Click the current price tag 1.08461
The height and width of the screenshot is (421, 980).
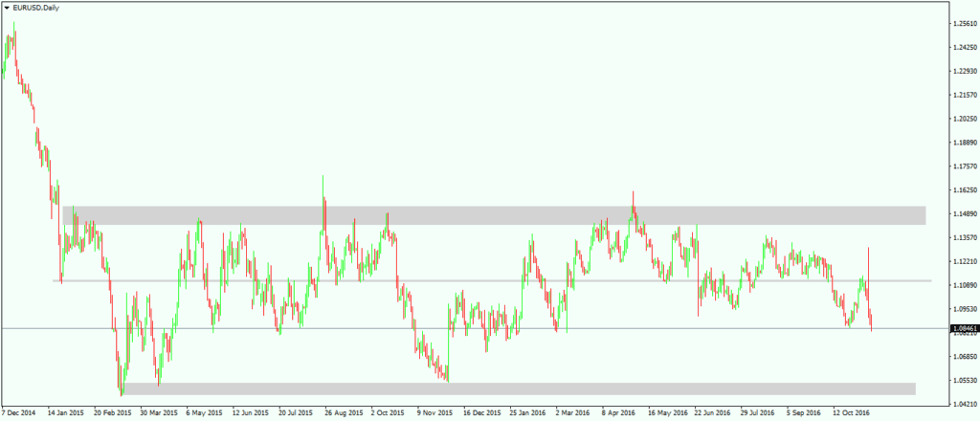[963, 328]
